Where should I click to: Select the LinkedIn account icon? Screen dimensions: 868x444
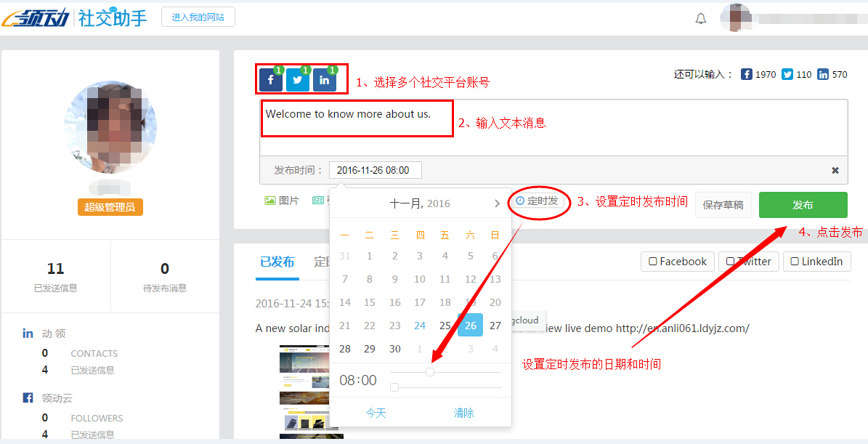tap(325, 80)
